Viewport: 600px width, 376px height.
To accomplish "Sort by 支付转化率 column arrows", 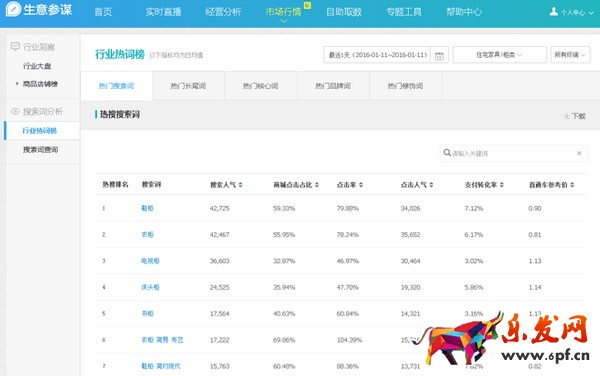I will (501, 185).
